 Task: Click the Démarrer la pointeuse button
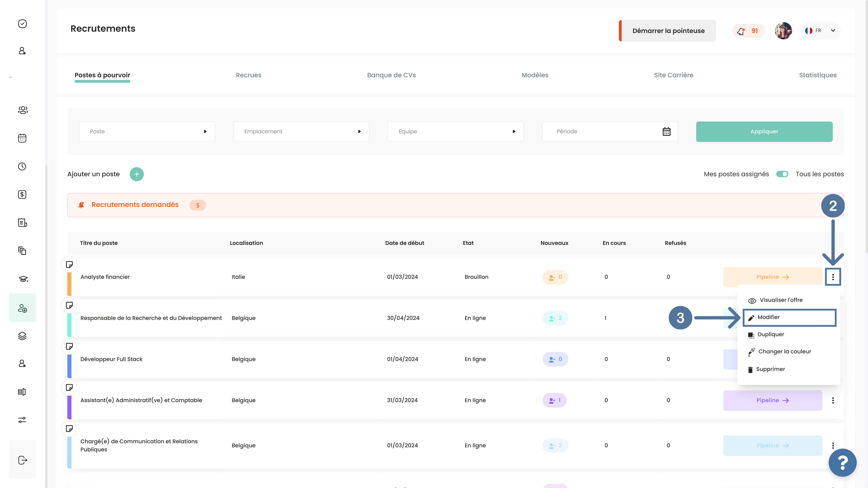[667, 31]
